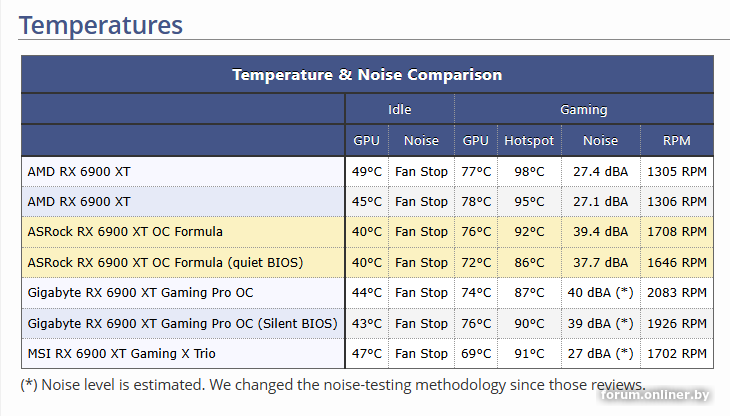Select the 1646 RPM value
The height and width of the screenshot is (416, 730).
coord(676,262)
